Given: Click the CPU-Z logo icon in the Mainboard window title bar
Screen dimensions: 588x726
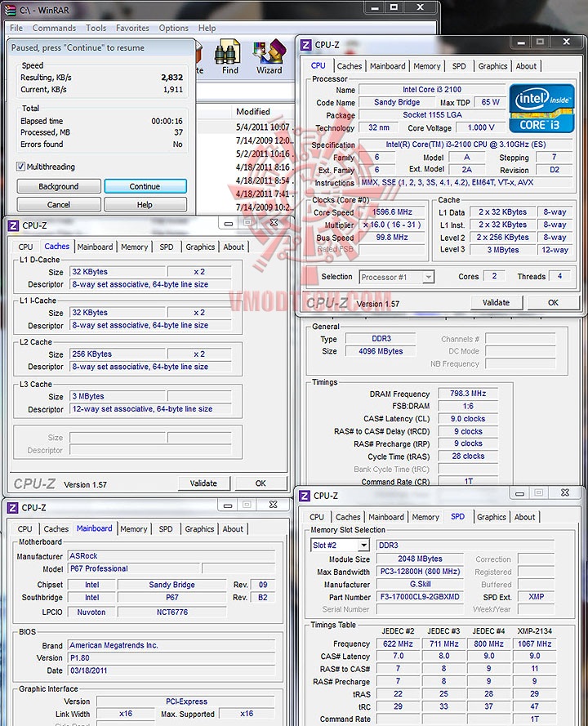Looking at the screenshot, I should (12, 508).
